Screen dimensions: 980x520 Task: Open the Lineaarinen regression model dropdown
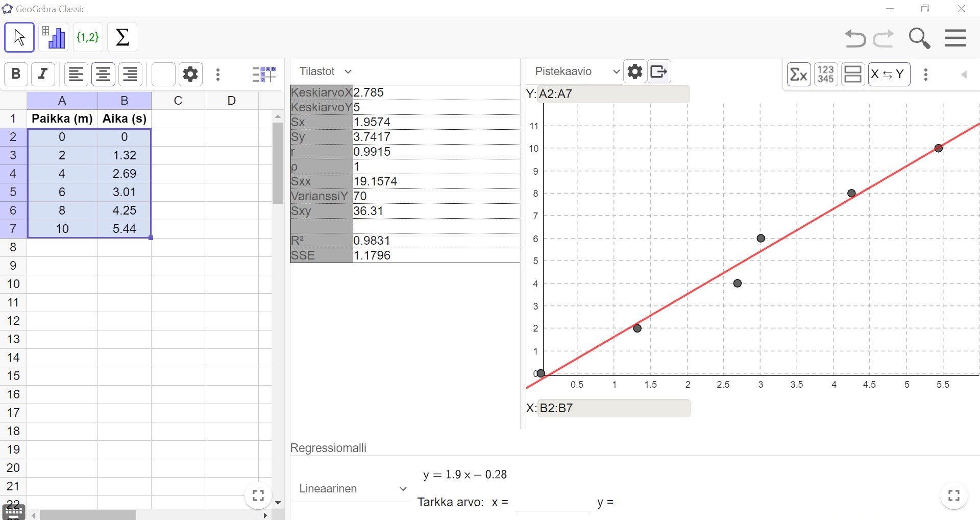click(x=352, y=489)
